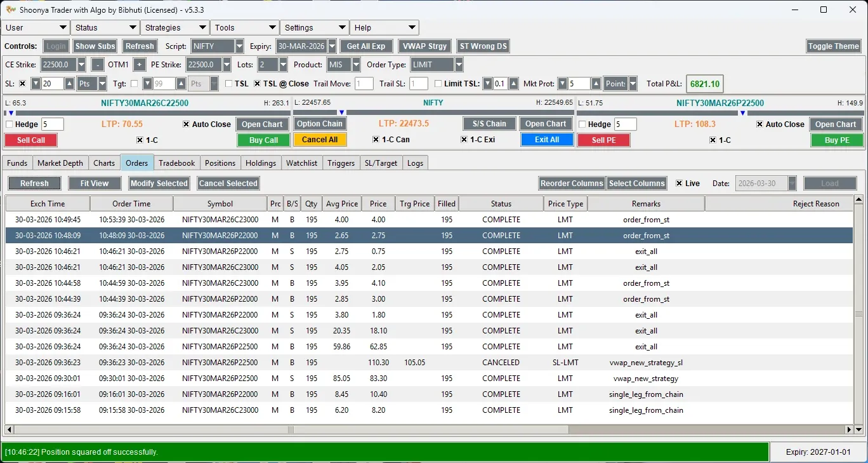Click the Avg Price column header
868x463 pixels.
tap(341, 204)
